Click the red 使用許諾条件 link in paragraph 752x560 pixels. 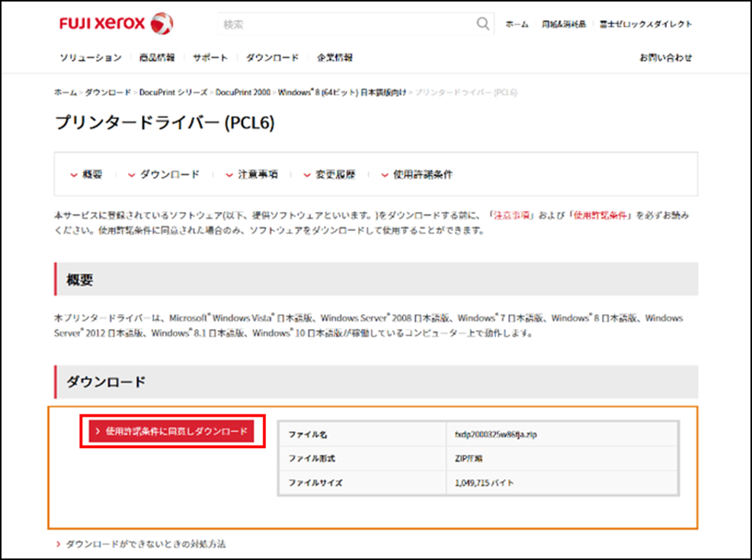pos(600,216)
